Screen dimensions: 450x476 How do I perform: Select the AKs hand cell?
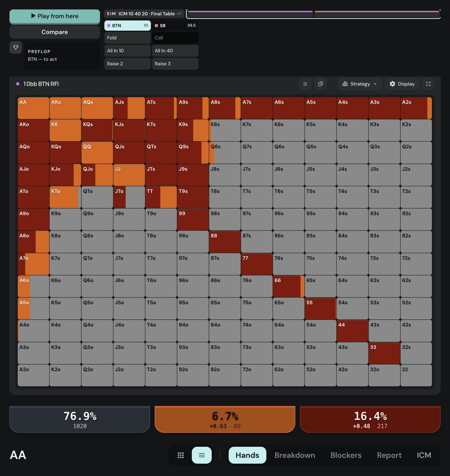[65, 108]
